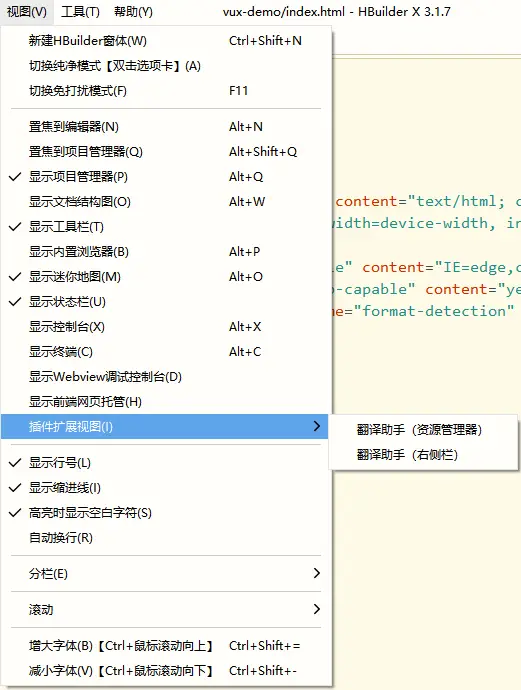Toggle 高亮时显示空白字符(S)
The height and width of the screenshot is (690, 521).
pyautogui.click(x=165, y=514)
